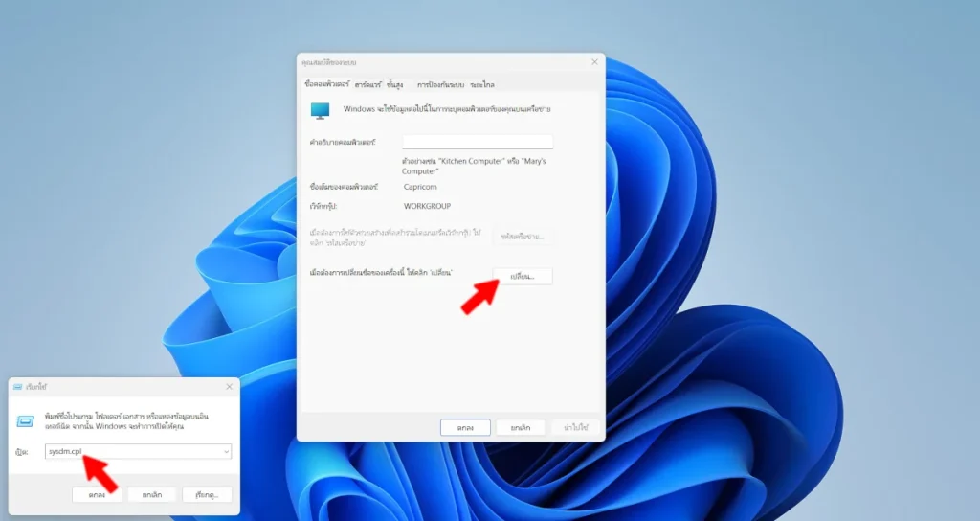Go to the การป้องกันระบบ (System Protection) tab
The height and width of the screenshot is (521, 980).
coord(440,84)
